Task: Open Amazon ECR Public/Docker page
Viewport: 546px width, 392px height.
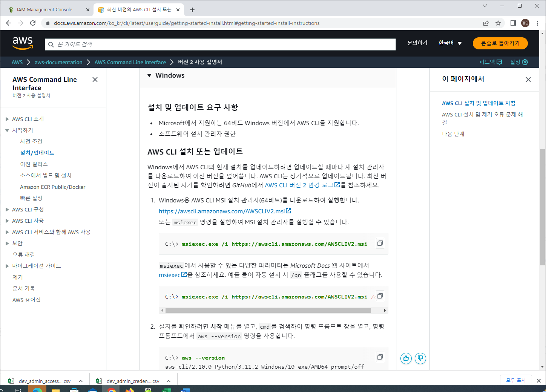Action: (53, 187)
